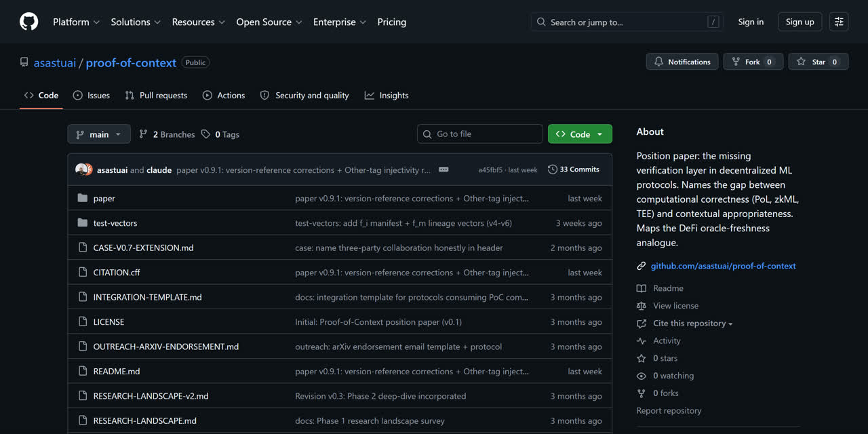Open the a45fbf5 commit hash
The width and height of the screenshot is (868, 434).
(490, 170)
